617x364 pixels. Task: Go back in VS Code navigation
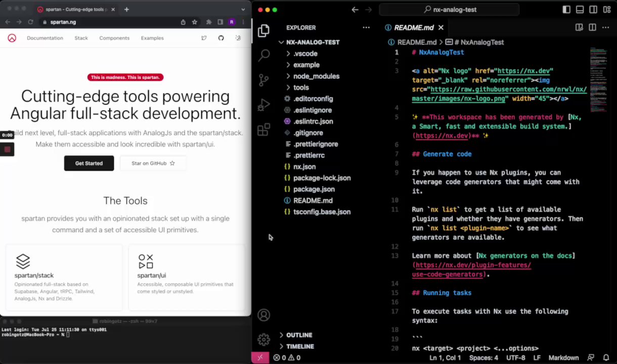pos(355,9)
